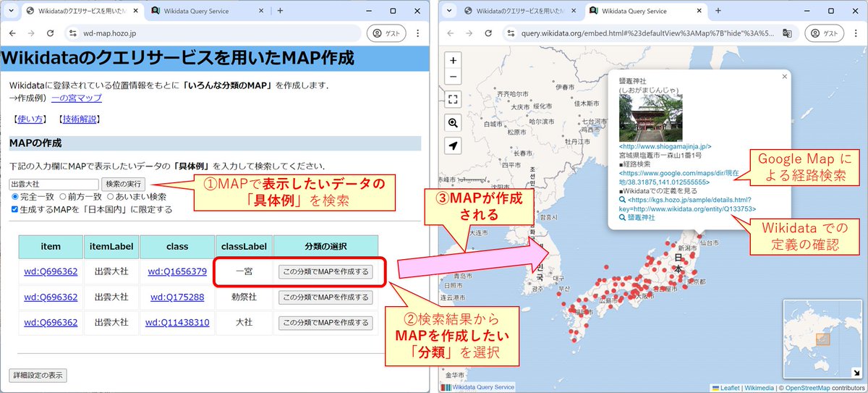Image resolution: width=868 pixels, height=393 pixels.
Task: Select あいまい検索 radio button
Action: click(x=111, y=197)
